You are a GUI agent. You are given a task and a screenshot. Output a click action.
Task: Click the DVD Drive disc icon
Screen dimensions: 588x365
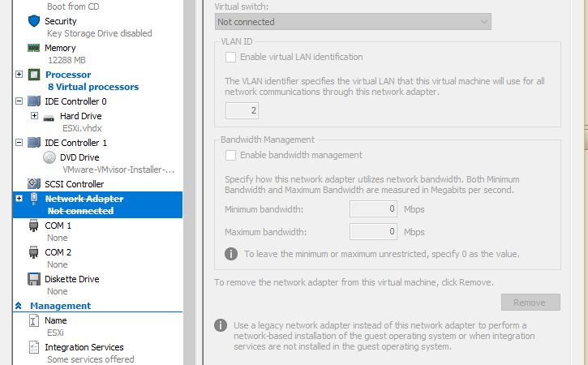click(49, 157)
